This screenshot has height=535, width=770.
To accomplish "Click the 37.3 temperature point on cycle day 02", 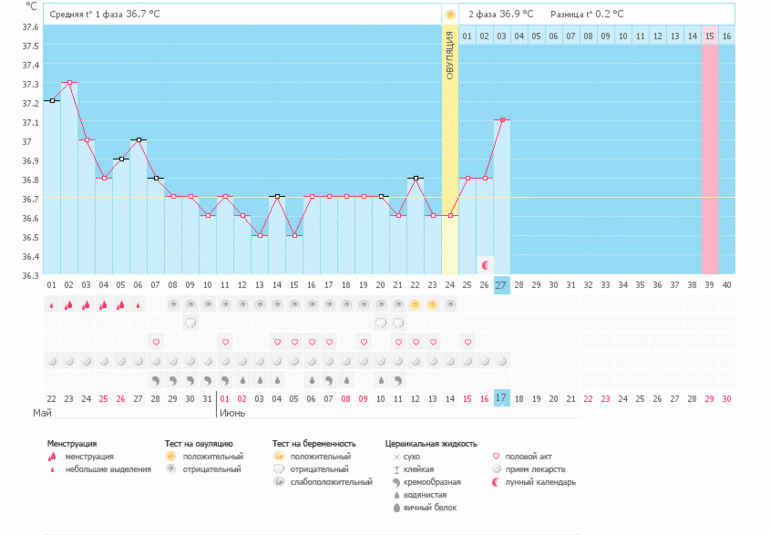I will pyautogui.click(x=69, y=83).
